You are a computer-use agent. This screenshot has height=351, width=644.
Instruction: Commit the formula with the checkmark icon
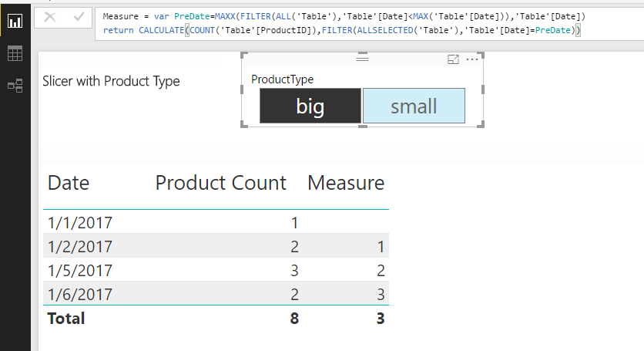click(x=79, y=17)
